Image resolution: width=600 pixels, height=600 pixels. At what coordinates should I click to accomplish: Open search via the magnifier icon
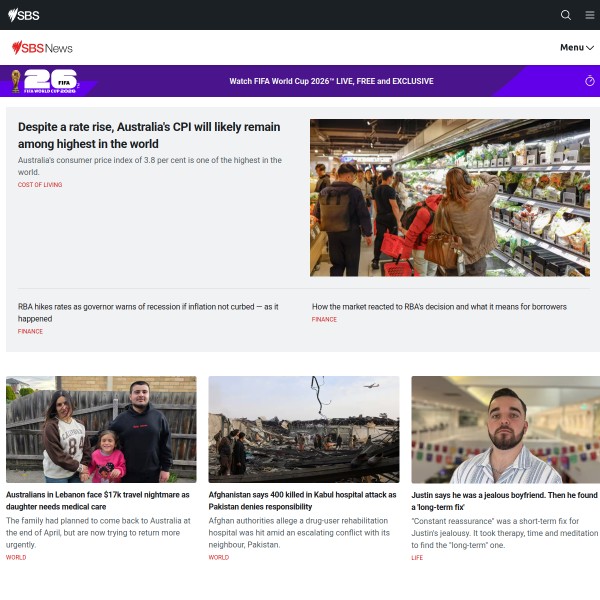click(566, 15)
